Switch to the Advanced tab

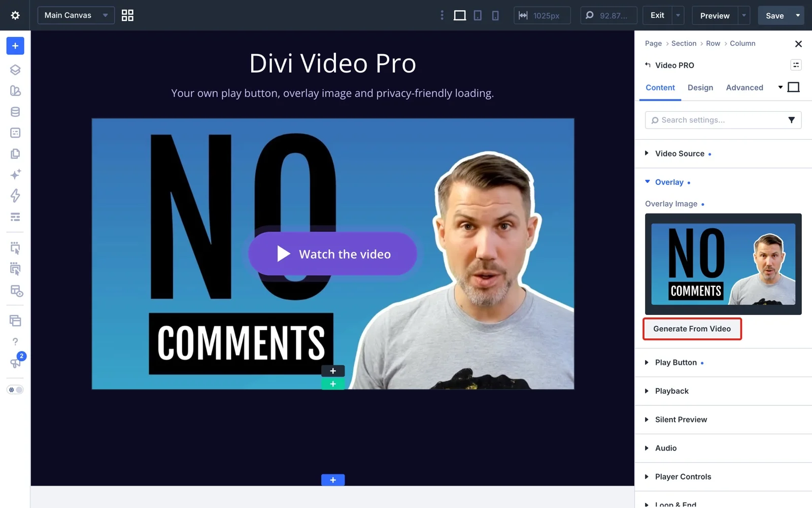click(745, 87)
